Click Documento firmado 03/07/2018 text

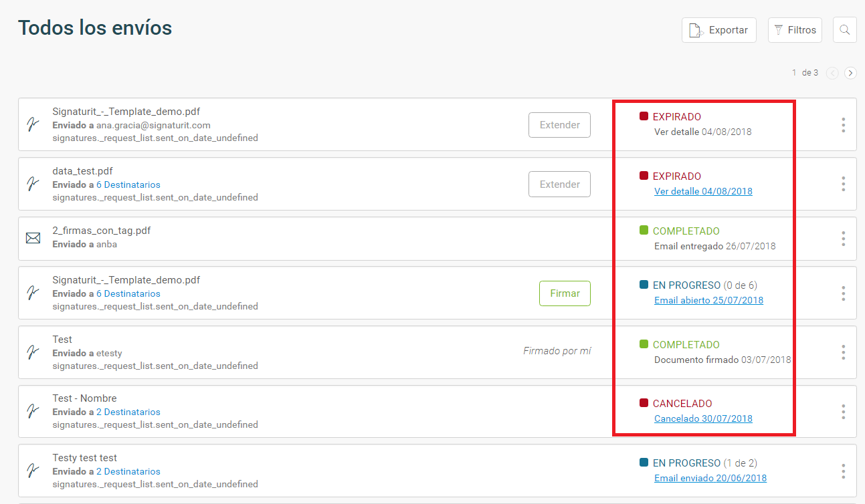[x=723, y=360]
